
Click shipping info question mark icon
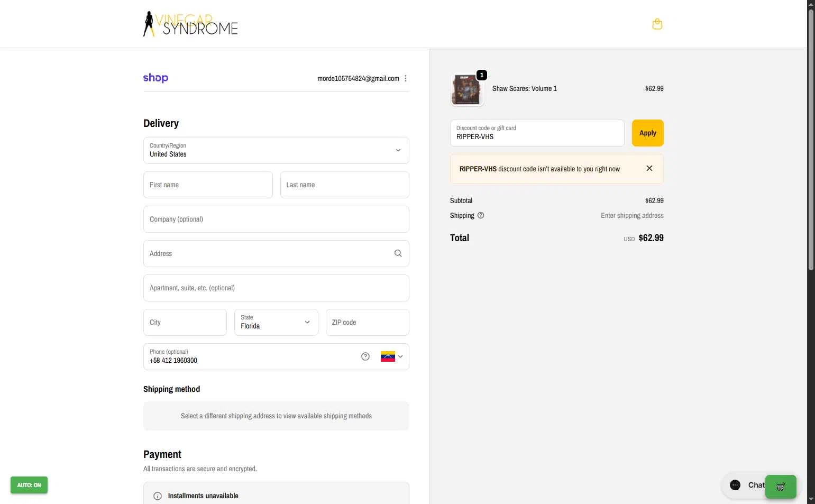481,215
